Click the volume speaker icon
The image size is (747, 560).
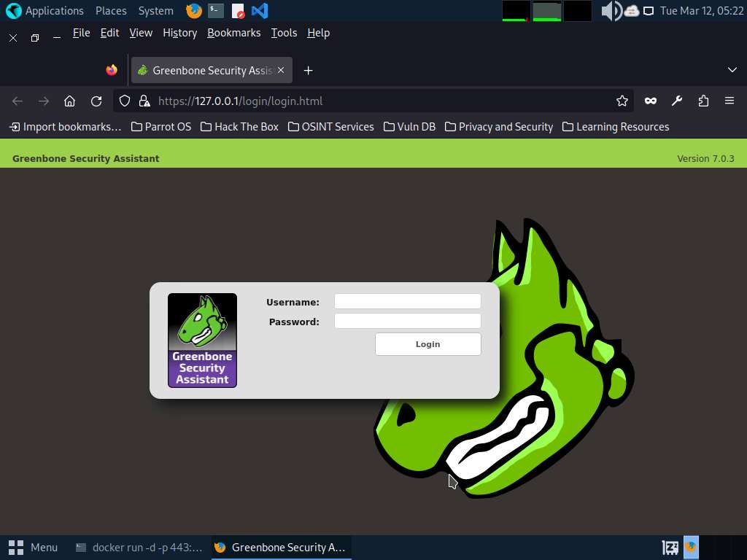[610, 11]
